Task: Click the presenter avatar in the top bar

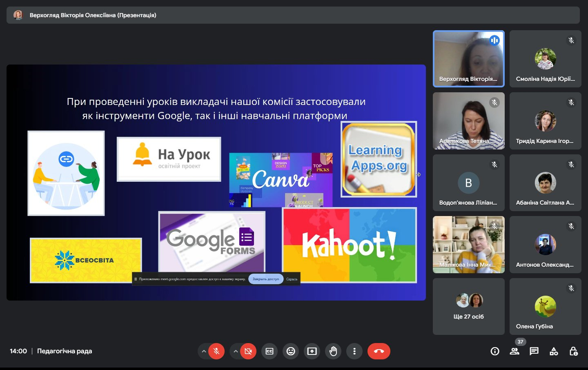Action: [18, 15]
